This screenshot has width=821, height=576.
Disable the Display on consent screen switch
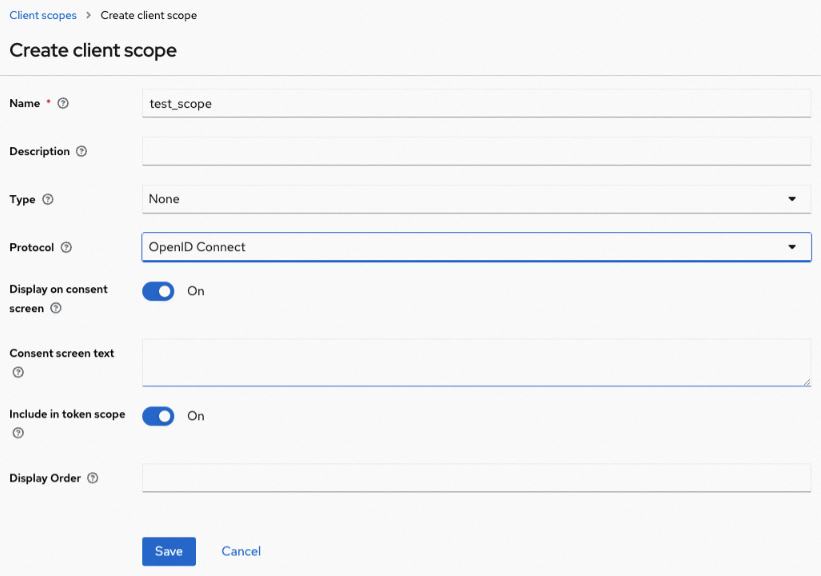(x=158, y=291)
